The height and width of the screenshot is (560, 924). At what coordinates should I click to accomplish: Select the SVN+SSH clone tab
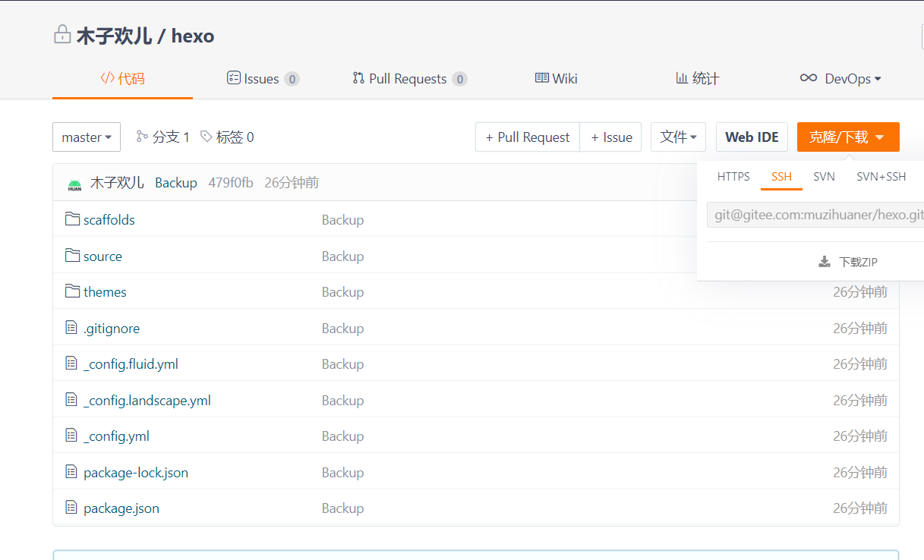tap(881, 177)
